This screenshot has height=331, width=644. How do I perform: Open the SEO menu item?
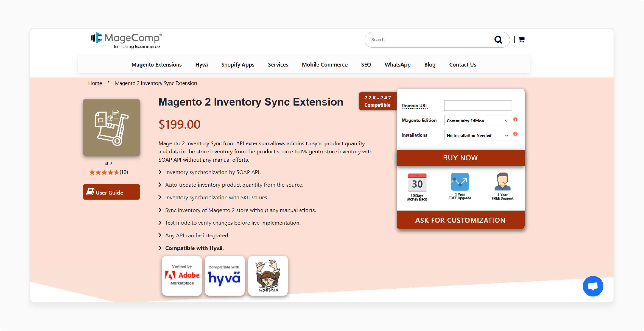click(366, 65)
